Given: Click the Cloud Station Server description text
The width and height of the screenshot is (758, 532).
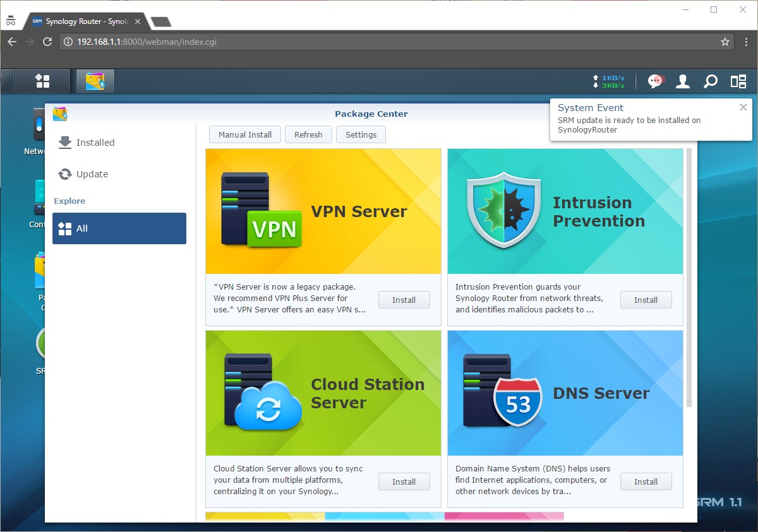Looking at the screenshot, I should (x=288, y=480).
